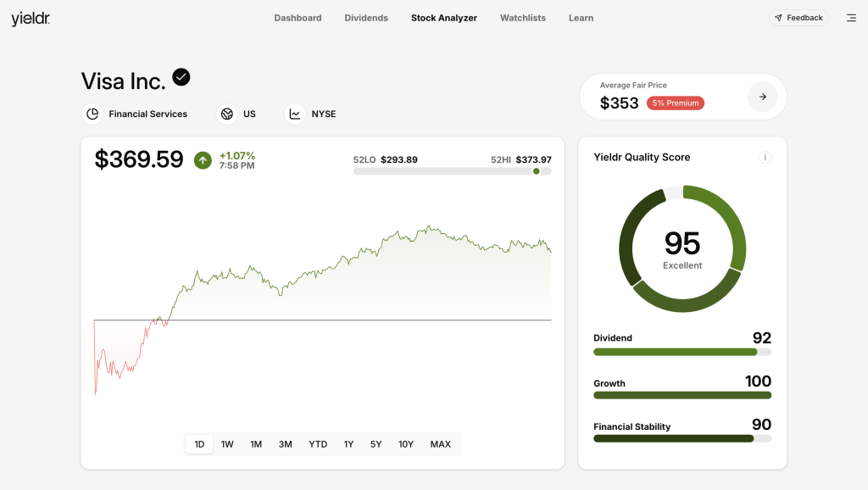The height and width of the screenshot is (490, 868).
Task: Select the 10Y chart range
Action: pyautogui.click(x=406, y=444)
